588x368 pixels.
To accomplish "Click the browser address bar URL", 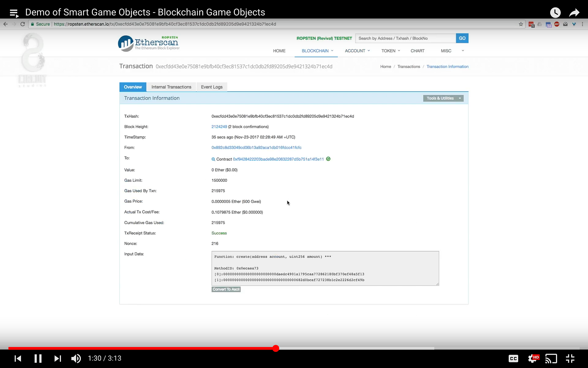I will (165, 24).
